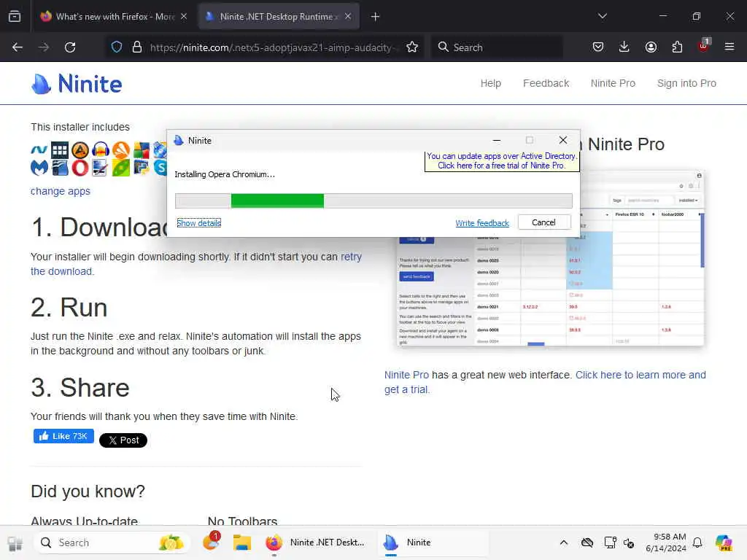Click the OpenOffice app icon
Image resolution: width=747 pixels, height=560 pixels.
click(x=60, y=168)
